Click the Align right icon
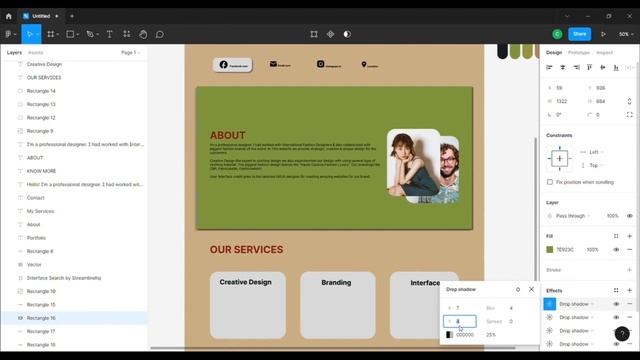Screen dimensions: 640x360 [576, 67]
